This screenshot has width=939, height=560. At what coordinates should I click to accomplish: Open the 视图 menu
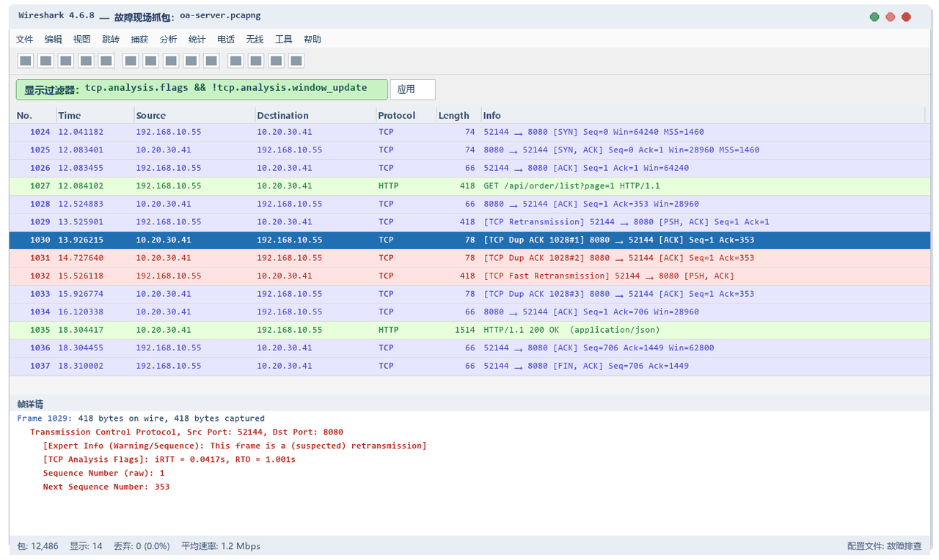coord(81,40)
